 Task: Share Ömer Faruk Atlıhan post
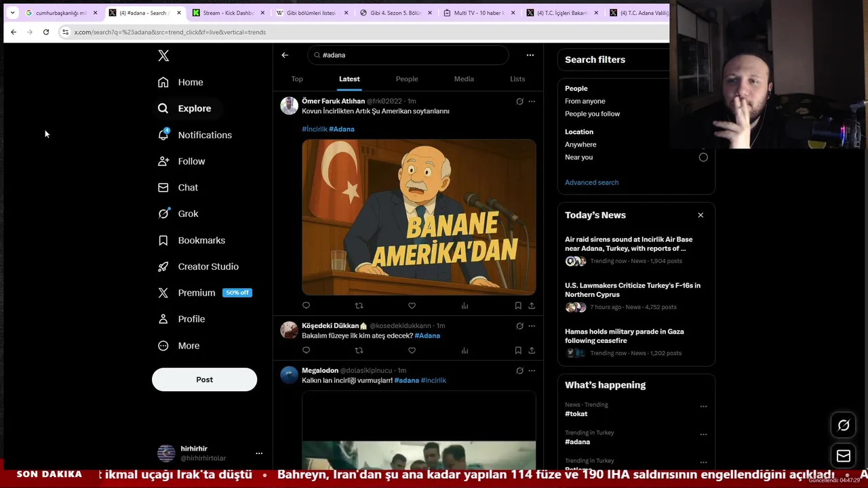[532, 306]
